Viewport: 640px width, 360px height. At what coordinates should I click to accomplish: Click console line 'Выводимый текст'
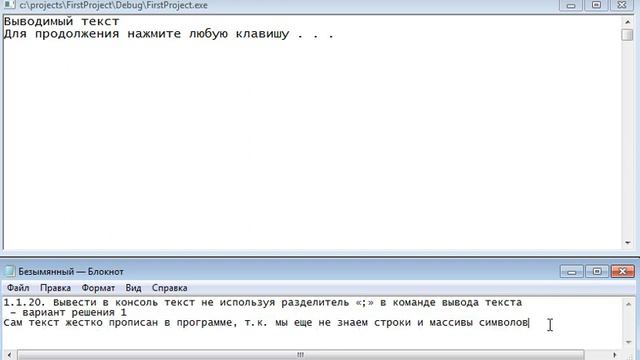[62, 21]
